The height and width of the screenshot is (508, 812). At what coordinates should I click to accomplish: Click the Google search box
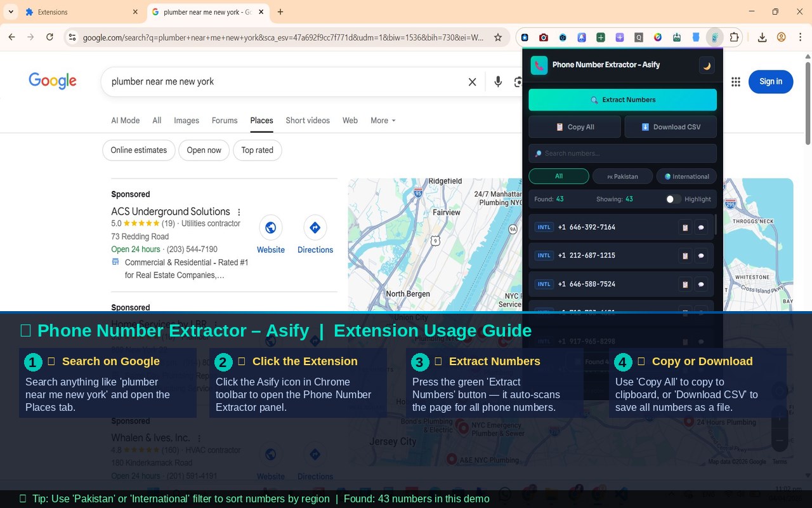tap(285, 81)
